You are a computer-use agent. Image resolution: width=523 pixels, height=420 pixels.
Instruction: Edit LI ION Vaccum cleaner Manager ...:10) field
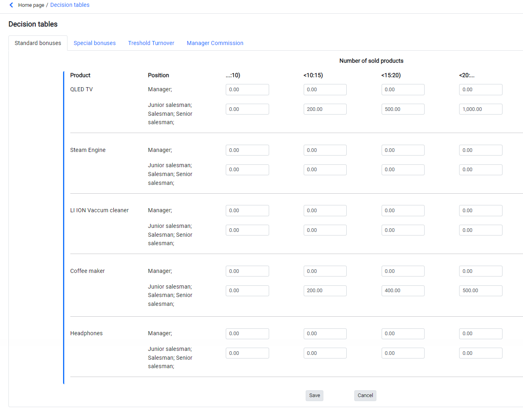coord(247,211)
